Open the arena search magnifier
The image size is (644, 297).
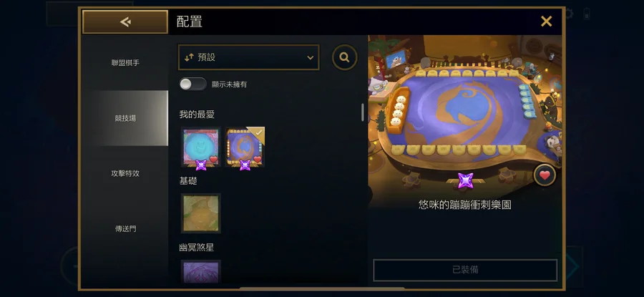pyautogui.click(x=345, y=57)
